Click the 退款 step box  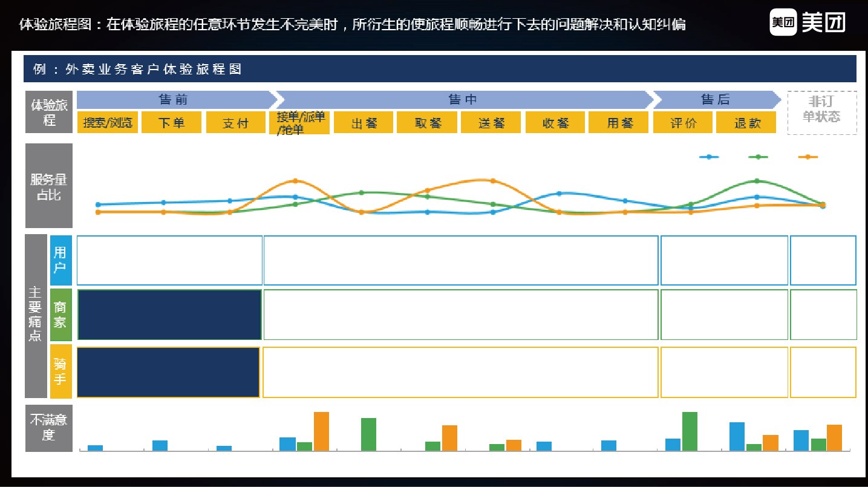tap(746, 123)
